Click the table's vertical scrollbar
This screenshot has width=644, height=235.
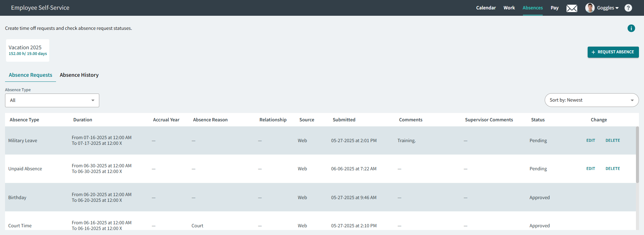[637, 155]
